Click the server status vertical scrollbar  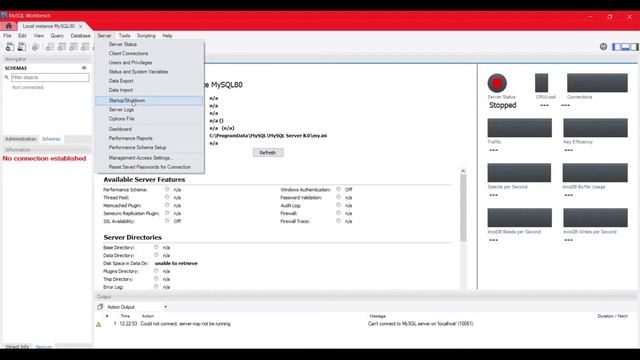(463, 208)
